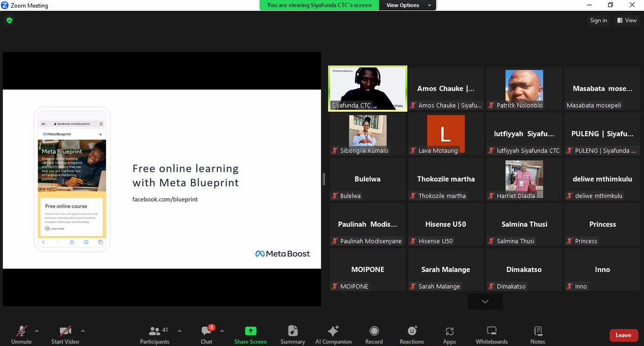Click the plus icon in phone mockup header

100,134
